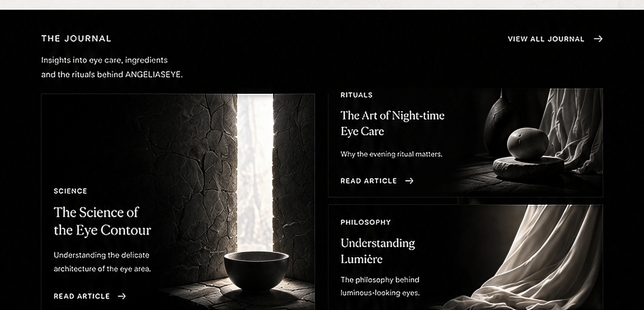
Task: Click the text 'Why the evening ritual matters.'
Action: click(x=391, y=154)
